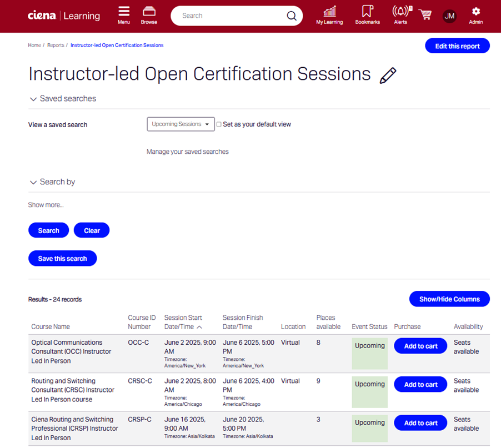The width and height of the screenshot is (501, 448).
Task: Sort by Session Finish Date/Time header
Action: [x=243, y=322]
